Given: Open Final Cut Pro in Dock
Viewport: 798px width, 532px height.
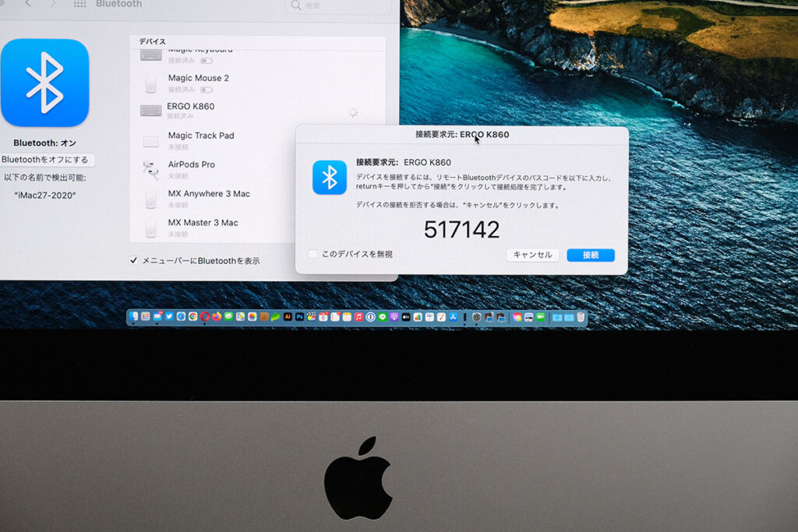Looking at the screenshot, I should 312,316.
